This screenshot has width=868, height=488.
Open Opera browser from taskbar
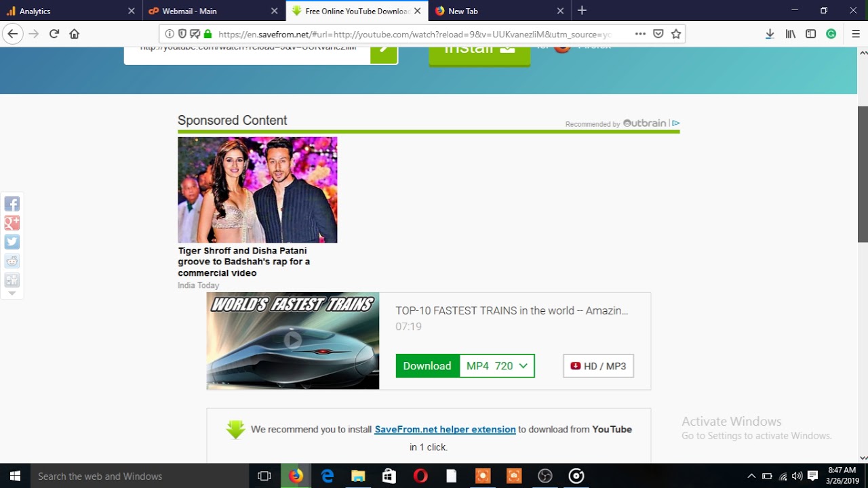[420, 476]
